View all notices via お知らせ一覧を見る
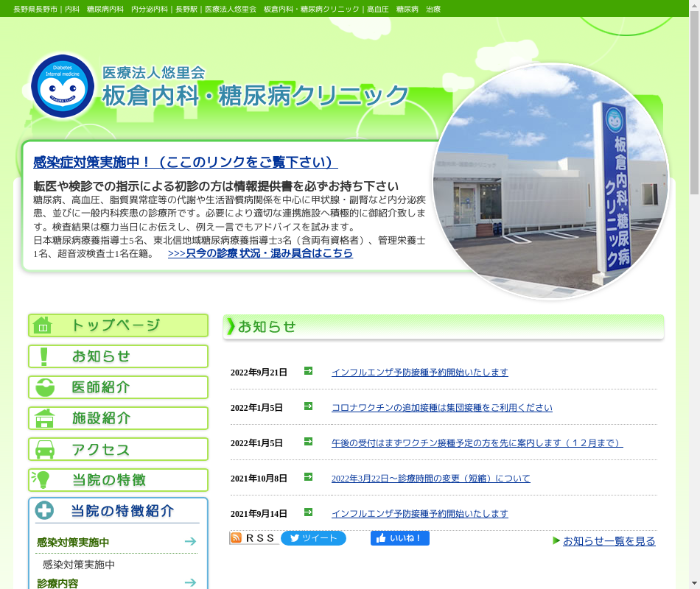700x589 pixels. [609, 541]
